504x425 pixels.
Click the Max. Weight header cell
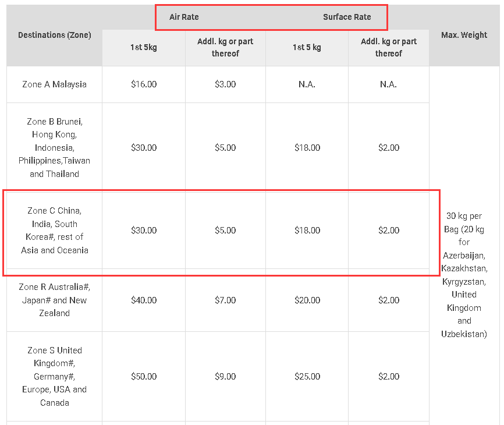coord(464,35)
